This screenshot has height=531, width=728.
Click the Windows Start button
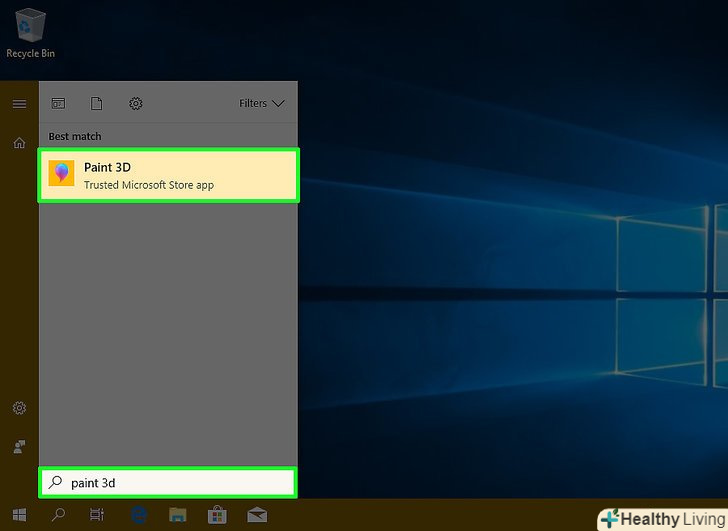(19, 515)
